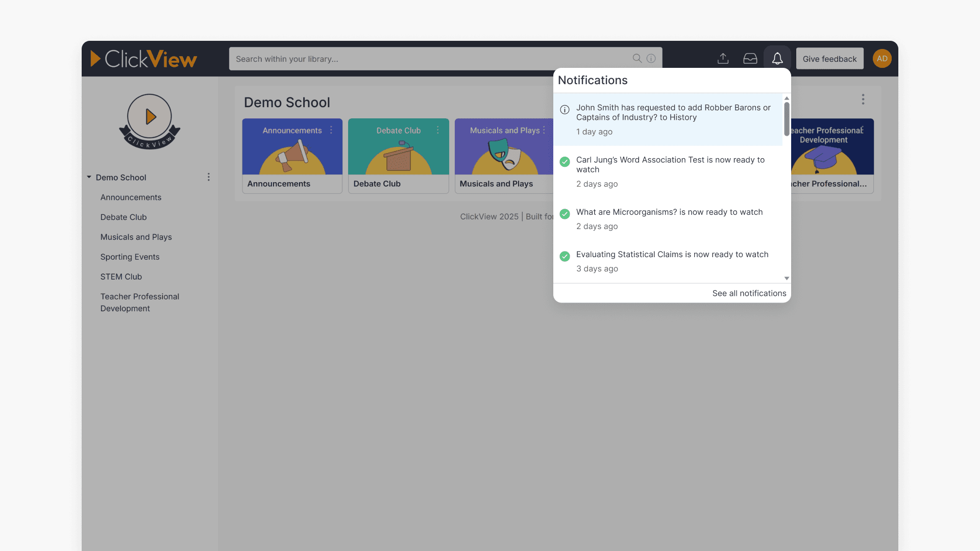Click the AD avatar in the top right
The image size is (980, 551).
click(x=882, y=58)
